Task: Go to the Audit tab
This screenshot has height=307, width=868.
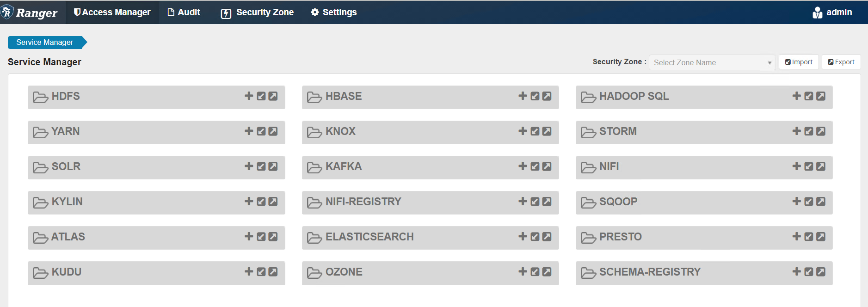Action: coord(184,12)
